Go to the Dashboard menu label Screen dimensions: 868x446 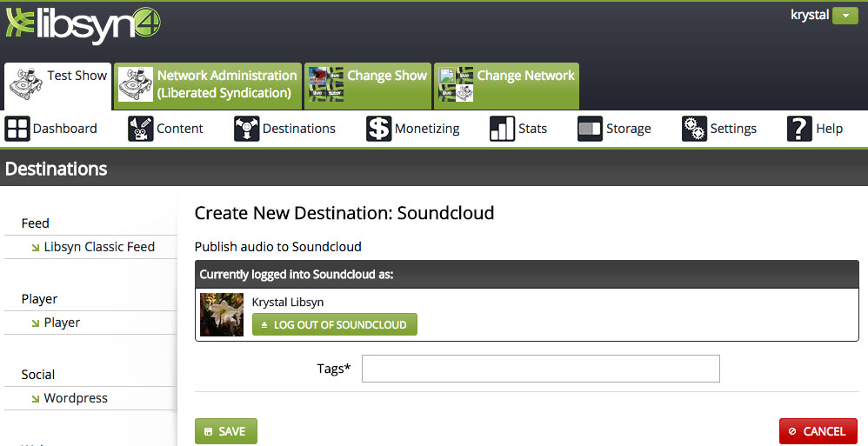[64, 129]
